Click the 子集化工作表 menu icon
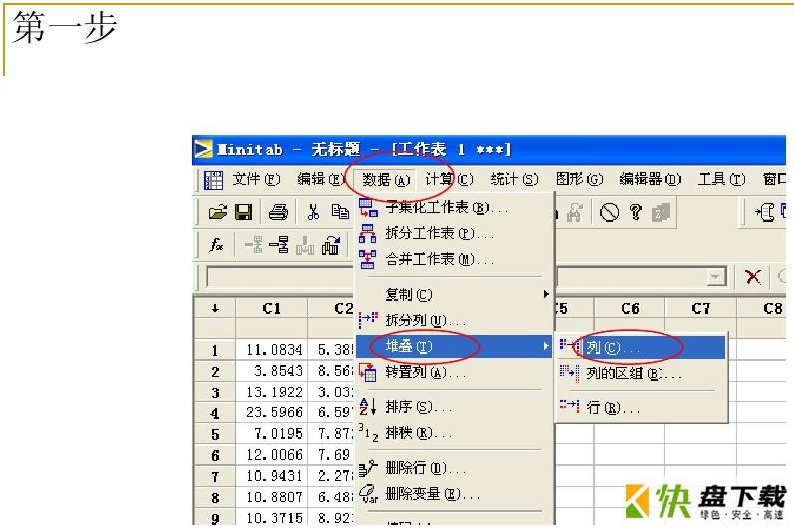The height and width of the screenshot is (532, 794). click(368, 207)
